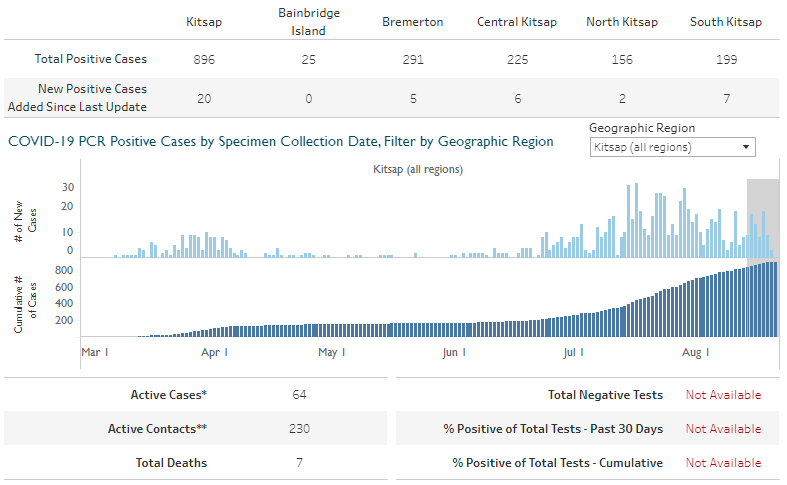Viewport: 787px width, 485px height.
Task: Click the North Kitsap column header
Action: (x=621, y=22)
